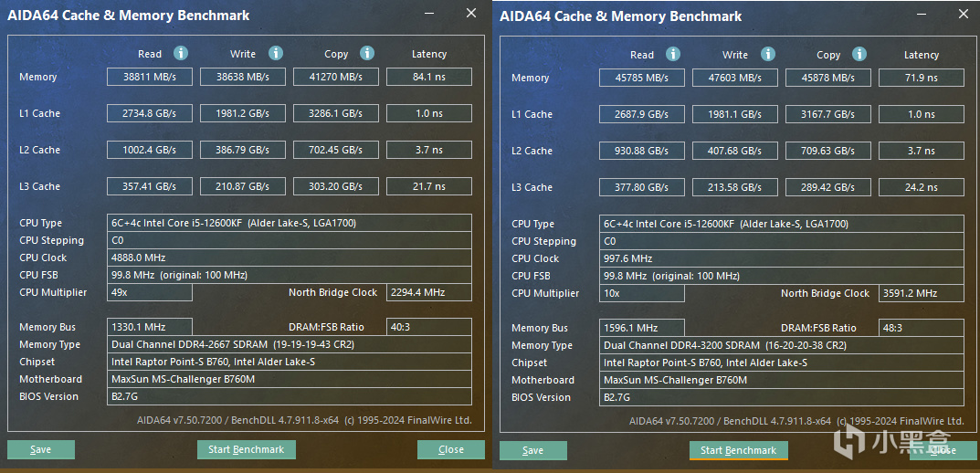Select the 84.1 ns memory latency field
Image resolution: width=980 pixels, height=473 pixels.
[428, 77]
